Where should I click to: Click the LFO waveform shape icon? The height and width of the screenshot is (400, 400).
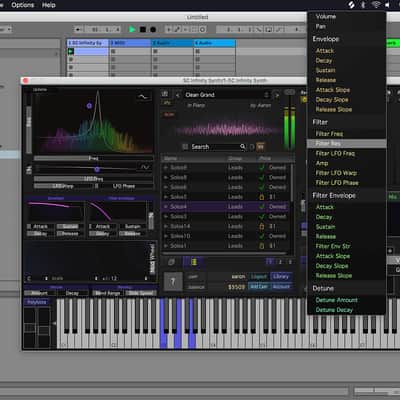(x=145, y=167)
